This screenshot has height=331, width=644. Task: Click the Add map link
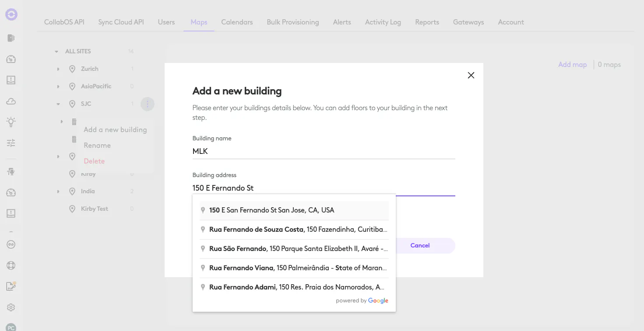tap(572, 65)
